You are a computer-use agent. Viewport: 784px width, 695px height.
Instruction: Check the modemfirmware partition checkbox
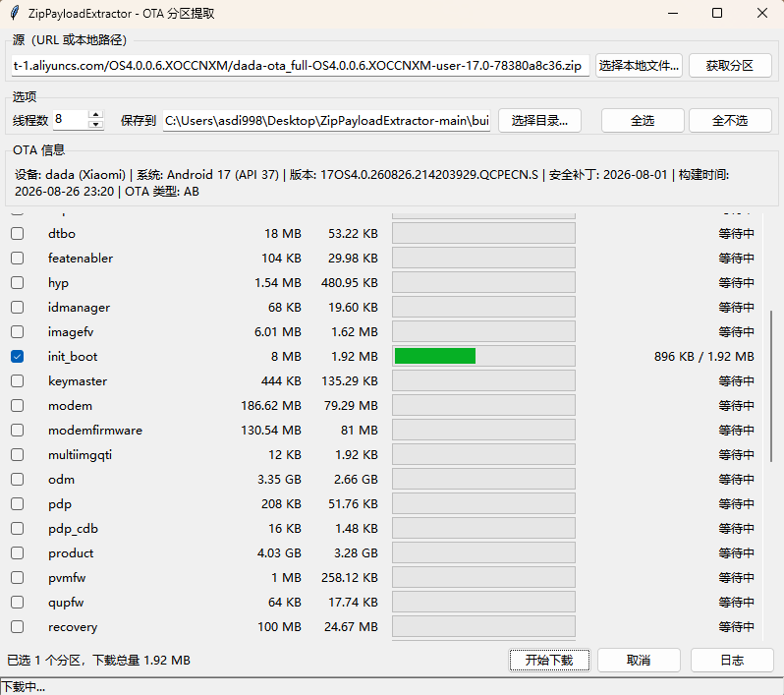pos(18,430)
